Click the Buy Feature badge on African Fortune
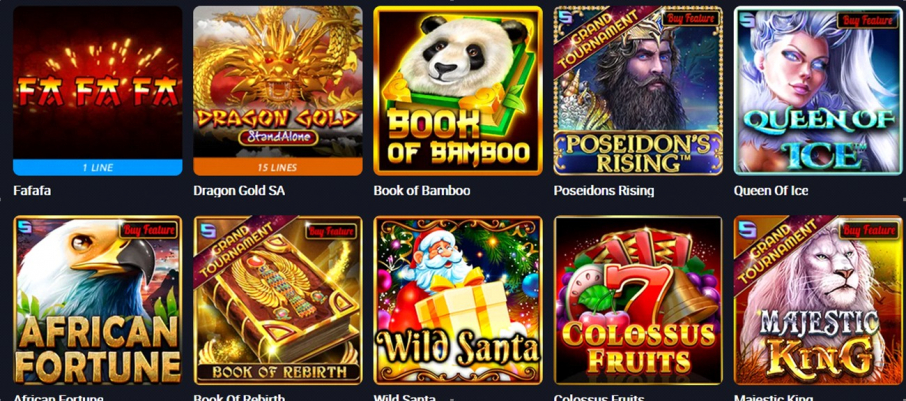This screenshot has width=906, height=401. [x=149, y=230]
